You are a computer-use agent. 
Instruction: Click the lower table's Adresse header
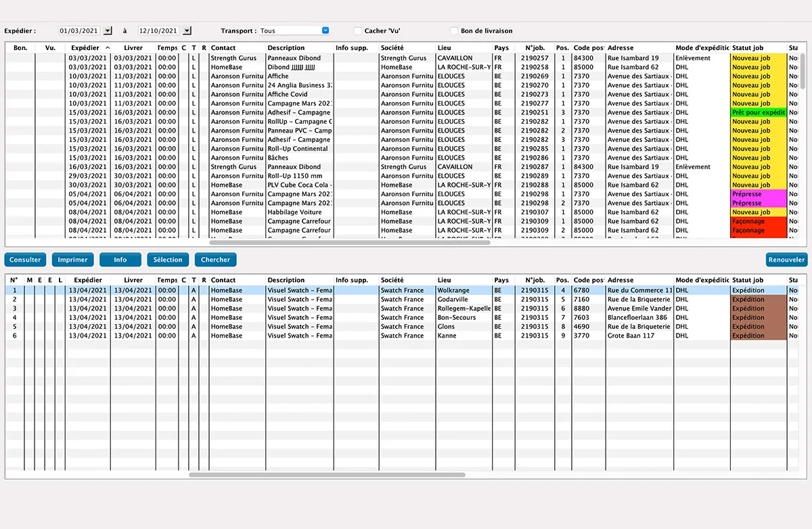click(x=639, y=280)
